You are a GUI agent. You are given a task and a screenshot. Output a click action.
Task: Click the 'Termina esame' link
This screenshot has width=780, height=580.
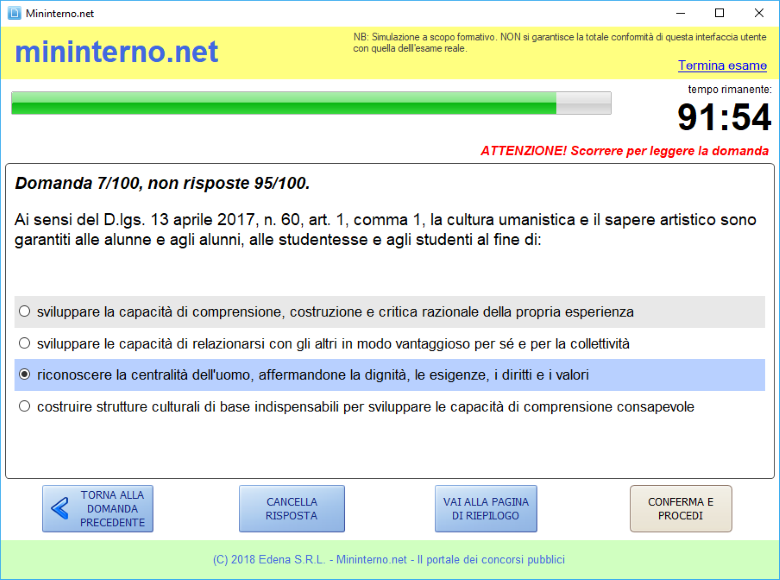coord(722,66)
